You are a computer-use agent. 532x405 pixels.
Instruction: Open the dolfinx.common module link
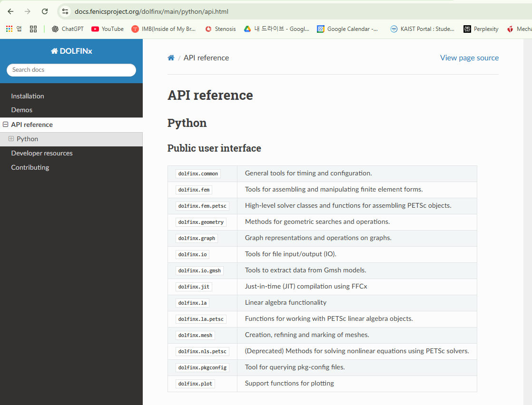pyautogui.click(x=198, y=174)
